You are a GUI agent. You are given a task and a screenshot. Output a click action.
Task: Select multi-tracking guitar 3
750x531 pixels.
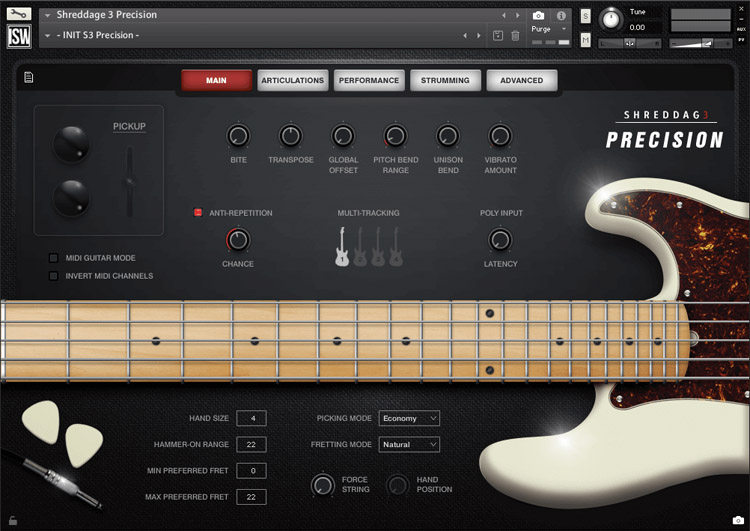[378, 246]
